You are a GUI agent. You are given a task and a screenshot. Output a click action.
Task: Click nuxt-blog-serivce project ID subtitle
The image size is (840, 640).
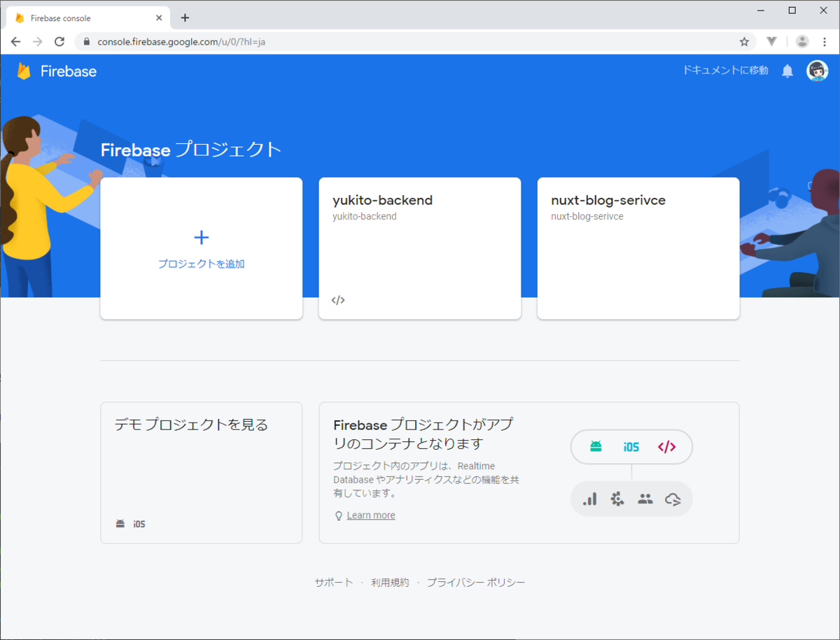[x=587, y=217]
